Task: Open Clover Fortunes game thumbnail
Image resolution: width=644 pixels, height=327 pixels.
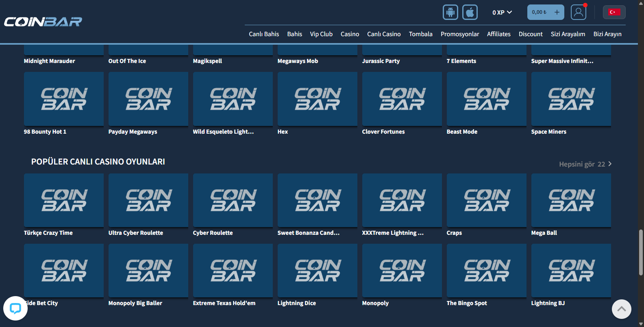Action: click(402, 99)
